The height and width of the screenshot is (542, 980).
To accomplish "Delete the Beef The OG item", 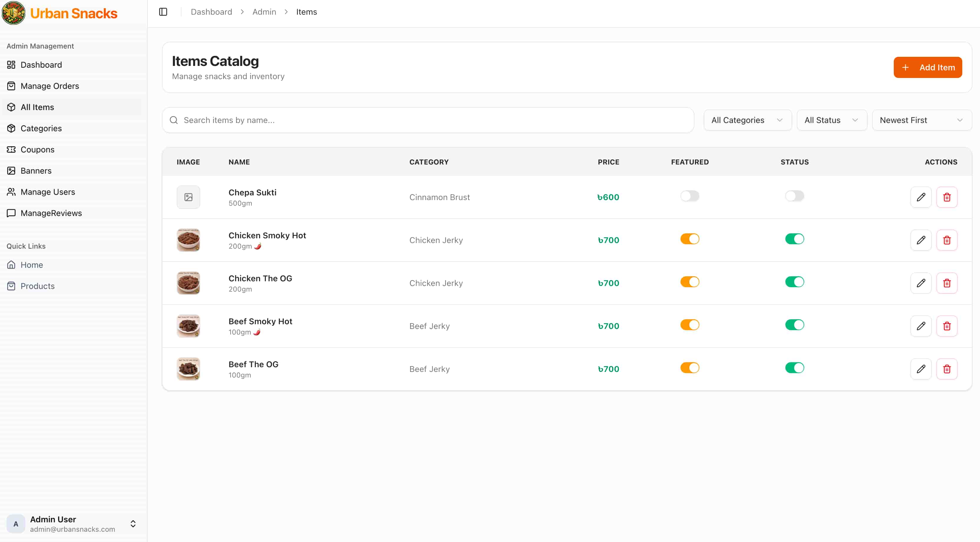I will pyautogui.click(x=947, y=369).
